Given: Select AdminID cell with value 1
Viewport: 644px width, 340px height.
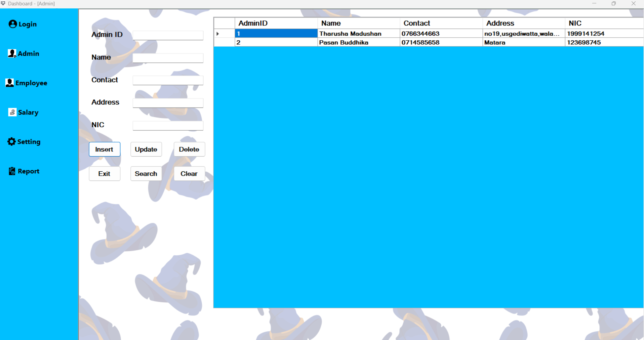Looking at the screenshot, I should 276,33.
